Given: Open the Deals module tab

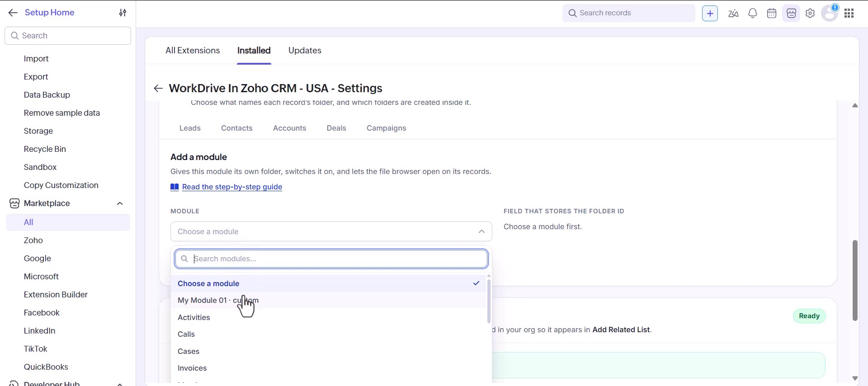Looking at the screenshot, I should coord(336,128).
